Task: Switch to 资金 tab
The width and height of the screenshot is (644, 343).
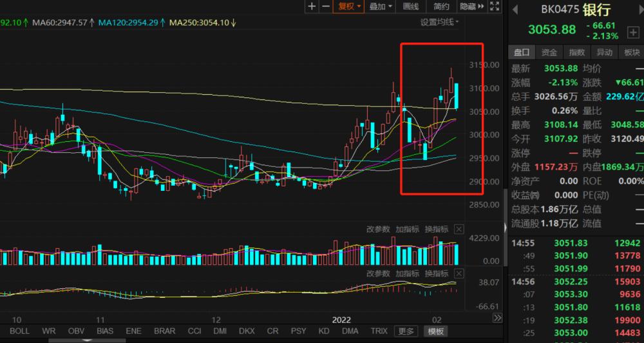Action: (x=549, y=52)
